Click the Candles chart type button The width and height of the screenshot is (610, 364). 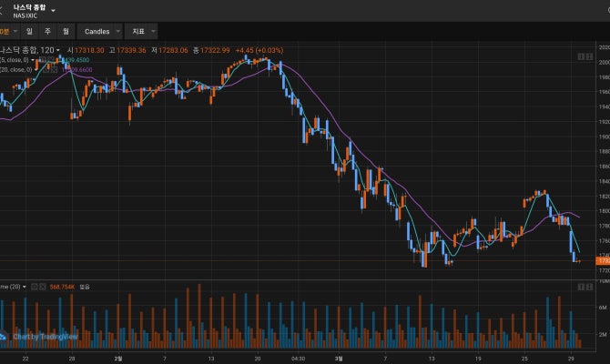coord(97,30)
